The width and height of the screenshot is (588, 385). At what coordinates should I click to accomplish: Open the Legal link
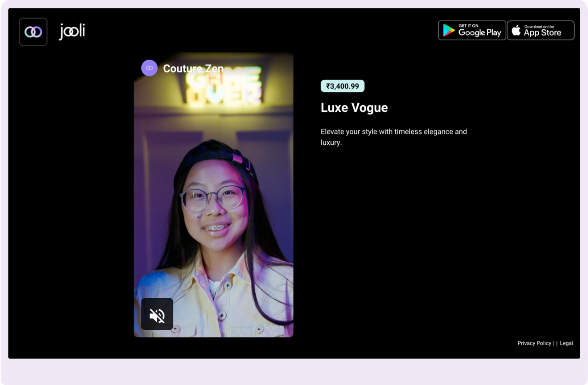point(566,343)
